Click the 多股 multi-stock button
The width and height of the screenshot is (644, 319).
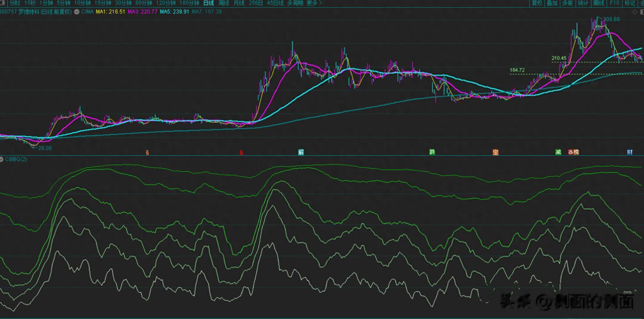pyautogui.click(x=568, y=3)
